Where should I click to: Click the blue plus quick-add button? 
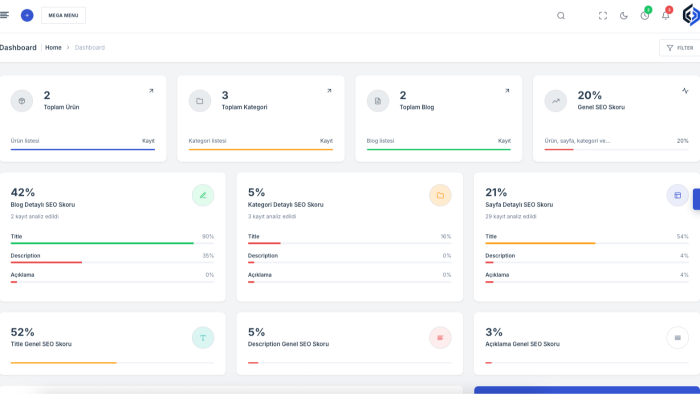click(x=27, y=15)
